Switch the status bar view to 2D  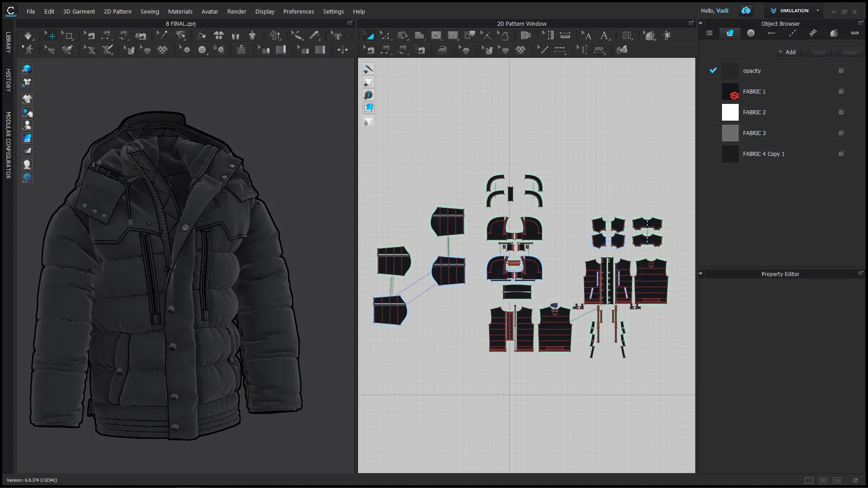tap(837, 480)
